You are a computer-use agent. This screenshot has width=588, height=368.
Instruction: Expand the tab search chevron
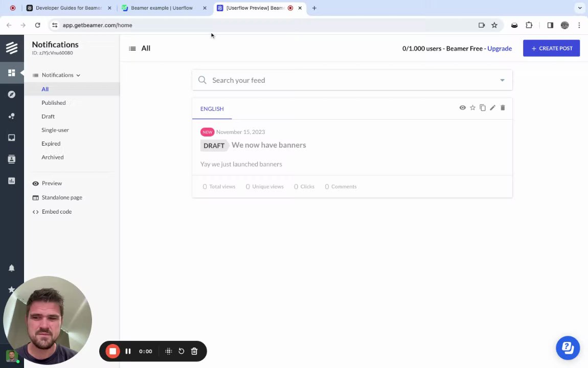580,8
